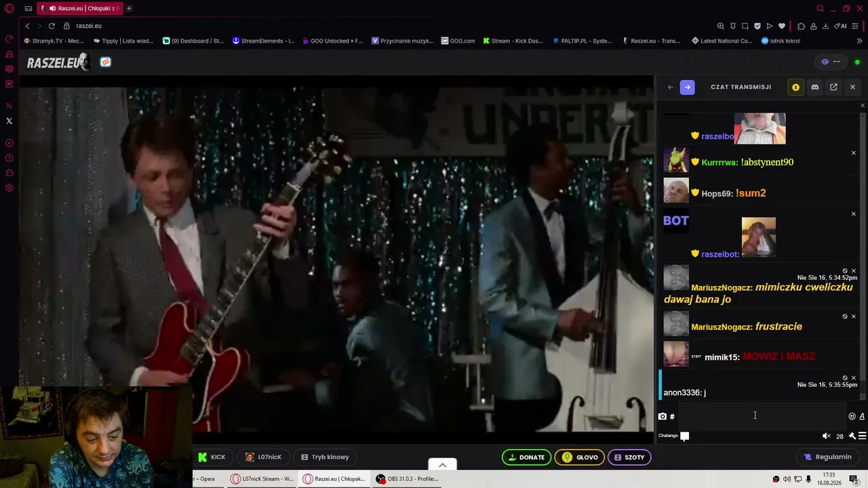Delete the Kurrrrwa !abstynent90 message
Viewport: 868px width, 488px height.
[x=854, y=153]
